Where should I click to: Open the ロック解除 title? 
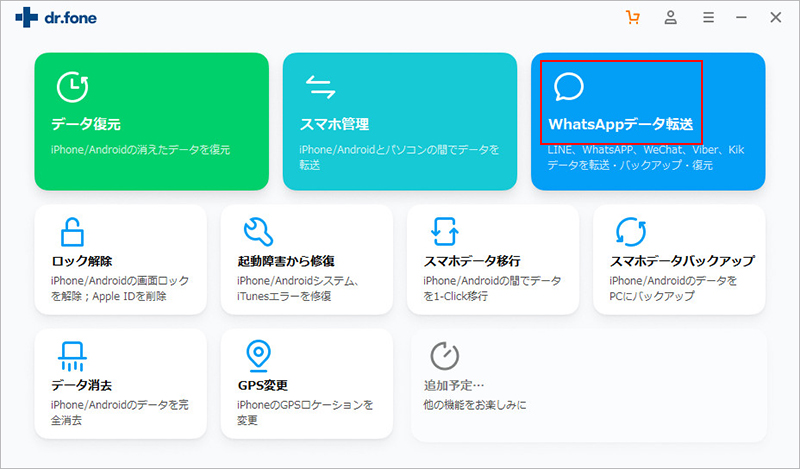coord(82,261)
